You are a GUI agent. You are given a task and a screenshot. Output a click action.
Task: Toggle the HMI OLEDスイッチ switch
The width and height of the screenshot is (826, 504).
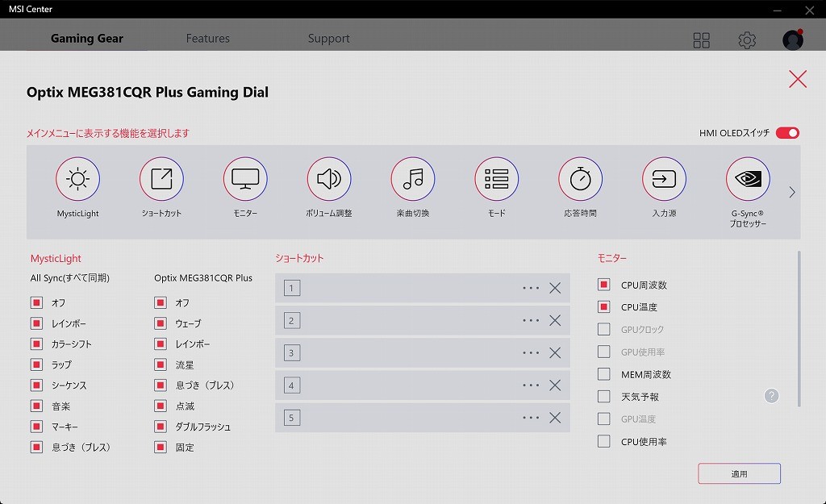[787, 133]
